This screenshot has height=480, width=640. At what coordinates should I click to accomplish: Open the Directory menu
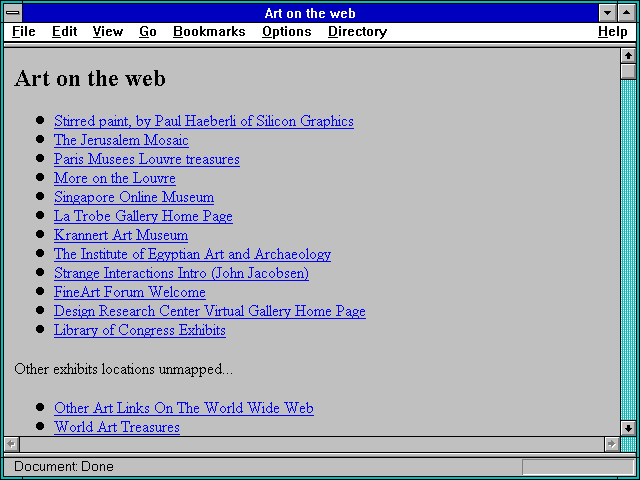point(358,31)
